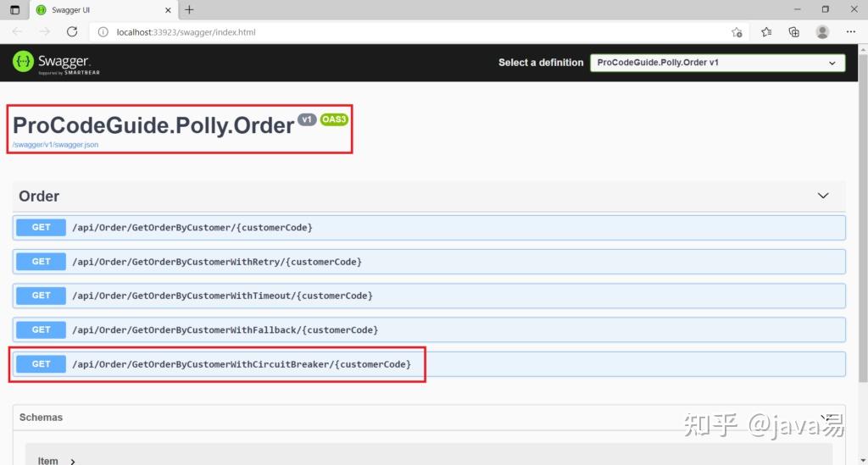Click the site information icon in address bar
Image resolution: width=868 pixels, height=465 pixels.
pyautogui.click(x=103, y=32)
